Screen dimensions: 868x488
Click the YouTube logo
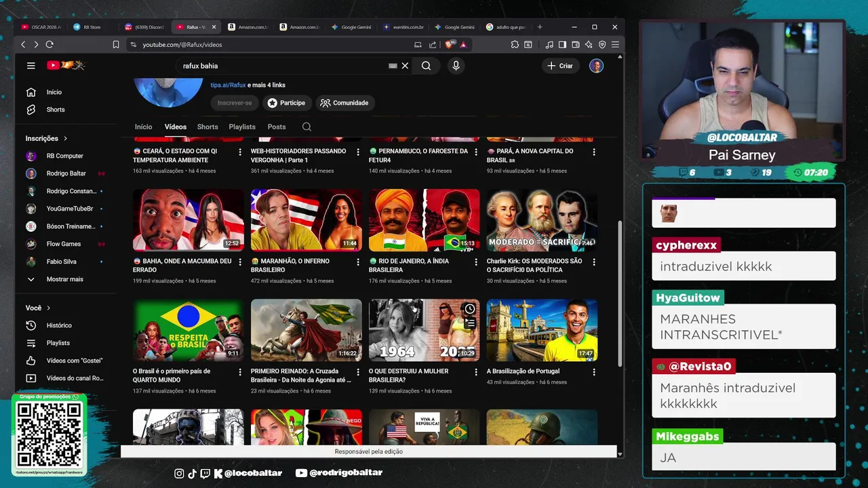coord(65,66)
